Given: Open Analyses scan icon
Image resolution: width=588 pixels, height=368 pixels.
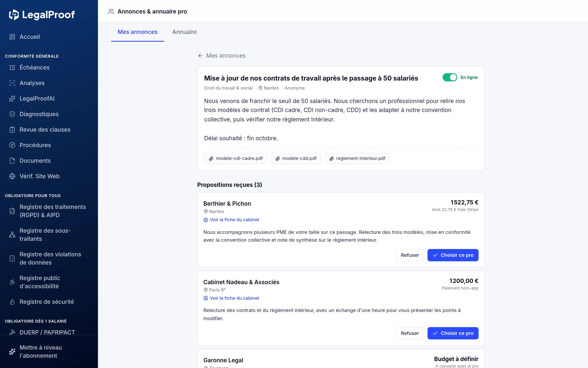Looking at the screenshot, I should [x=12, y=83].
